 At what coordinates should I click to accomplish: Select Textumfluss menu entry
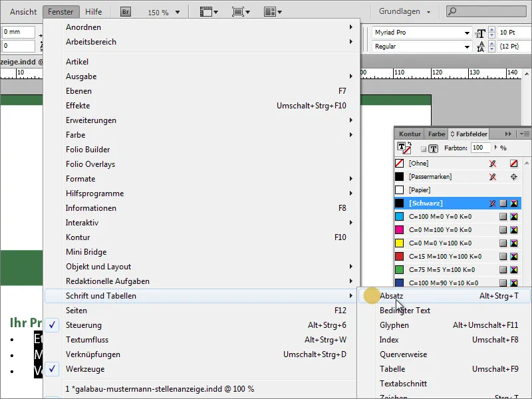click(202, 340)
